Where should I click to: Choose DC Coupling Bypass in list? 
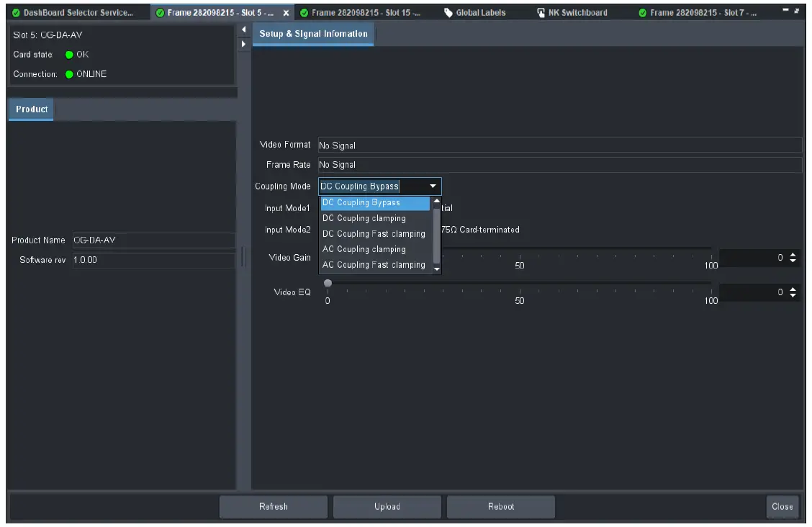375,202
